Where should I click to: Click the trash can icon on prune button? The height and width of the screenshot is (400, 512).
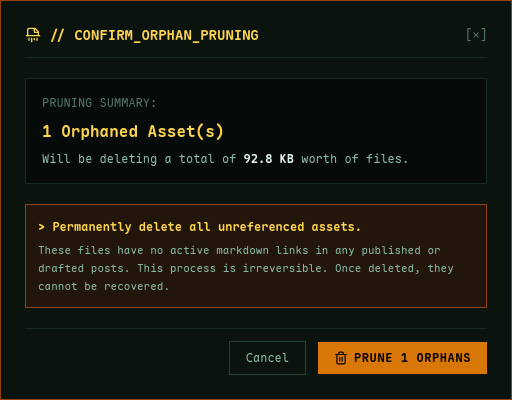[341, 358]
